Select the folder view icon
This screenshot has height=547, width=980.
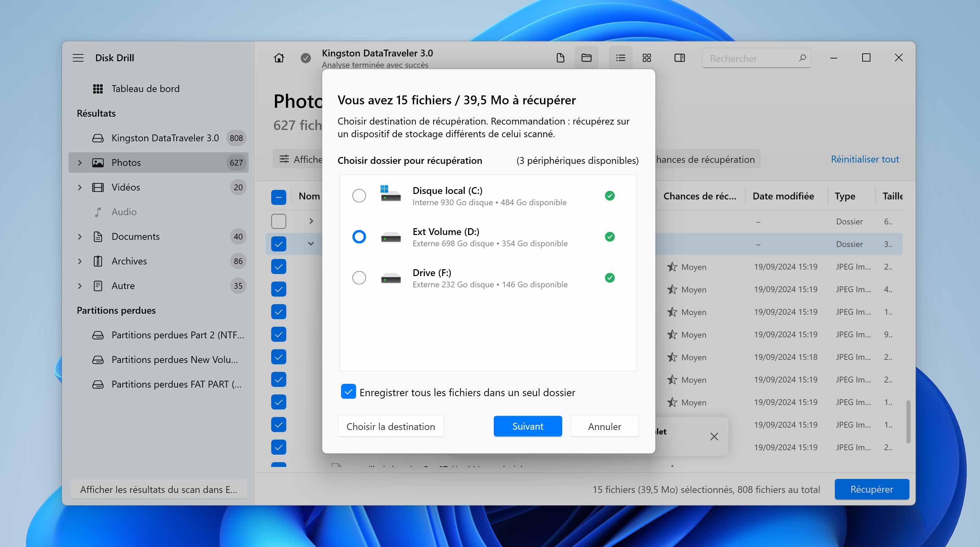tap(586, 58)
